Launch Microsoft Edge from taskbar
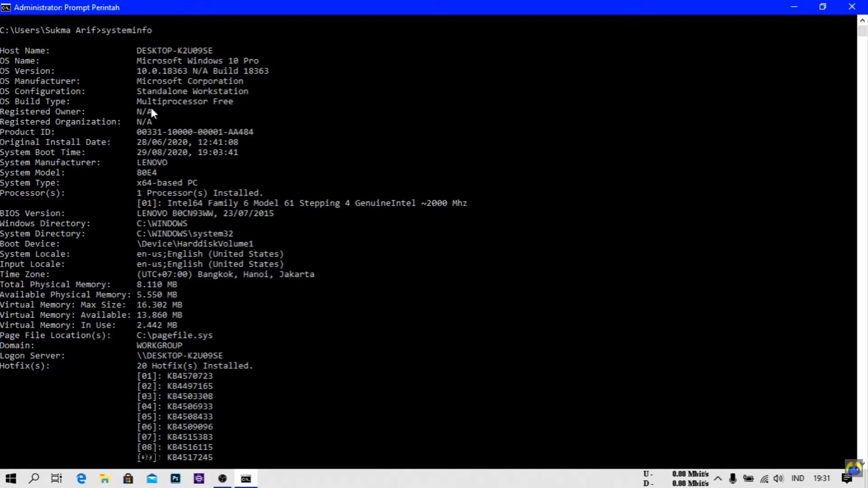 pos(81,479)
